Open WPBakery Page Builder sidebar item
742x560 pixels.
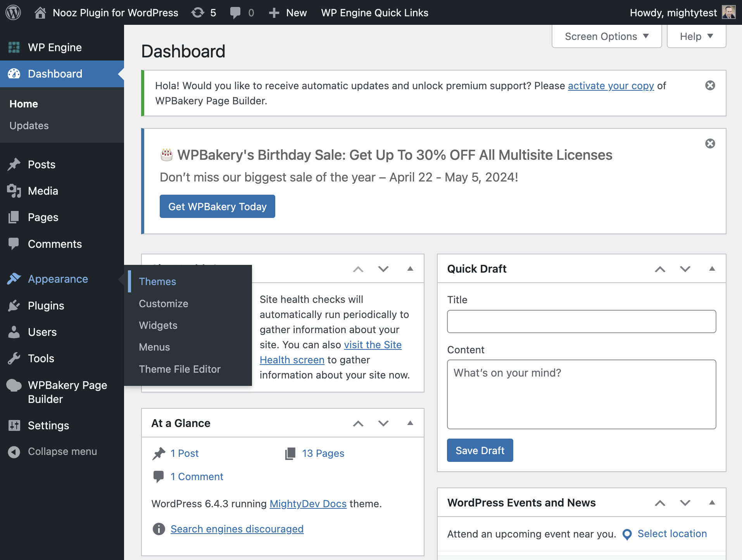(x=62, y=392)
